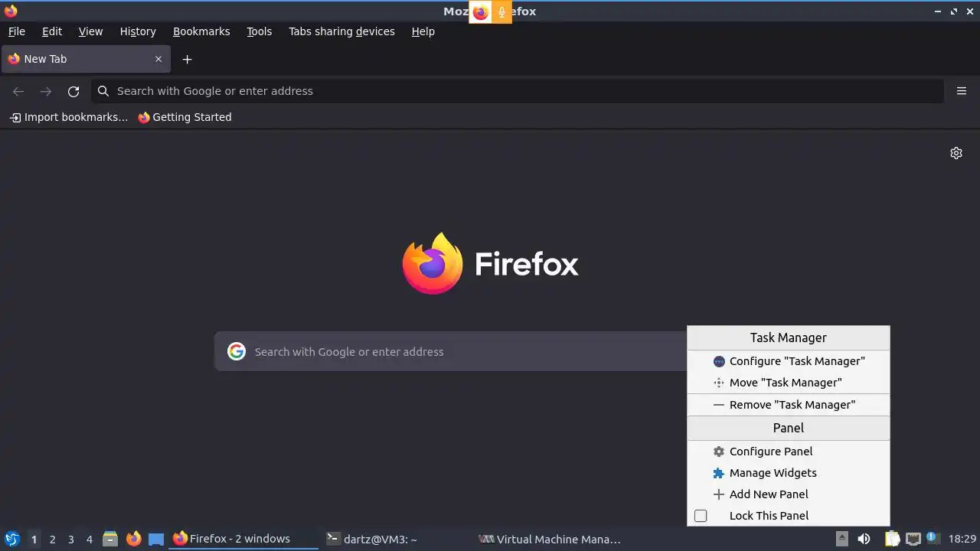Select the New Tab tab
The height and width of the screenshot is (551, 980).
click(x=86, y=59)
